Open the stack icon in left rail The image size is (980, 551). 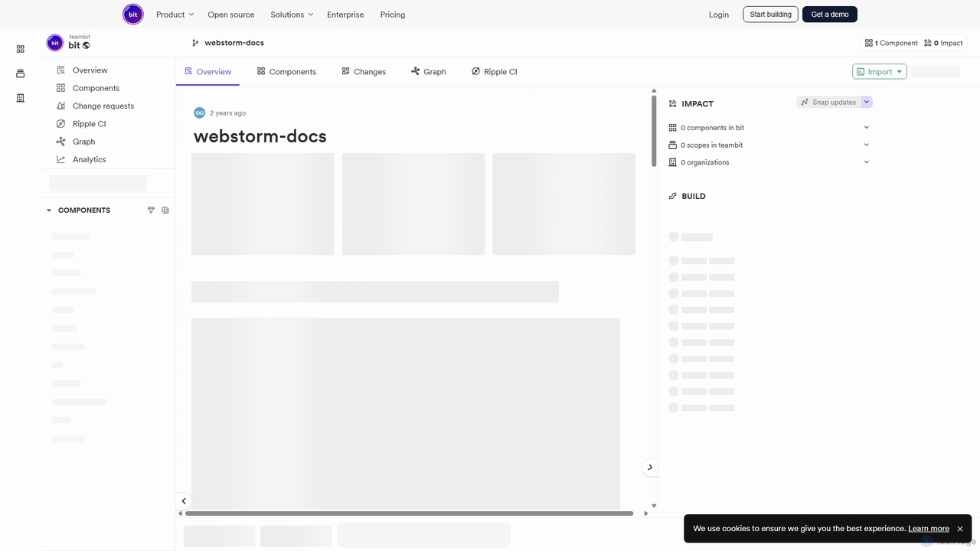point(21,73)
